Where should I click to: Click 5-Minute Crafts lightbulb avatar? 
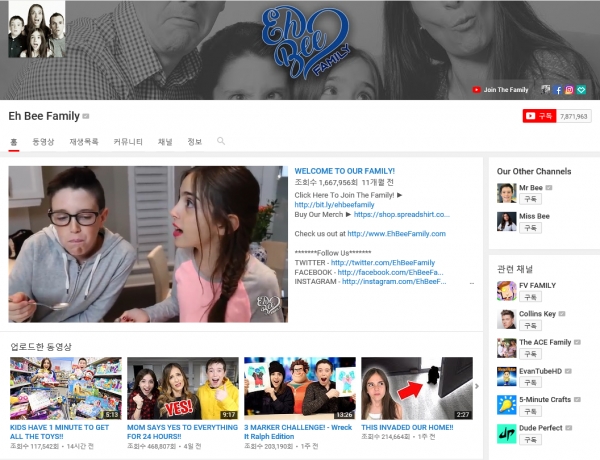[x=507, y=405]
